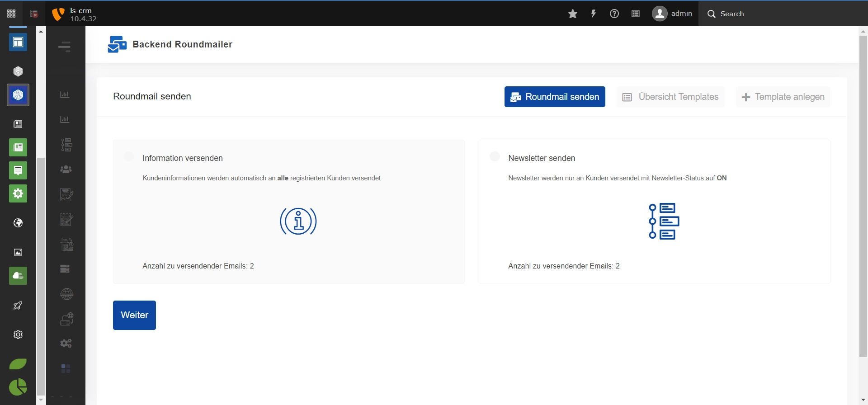Viewport: 868px width, 405px height.
Task: Click Kundeninformationen werden automatisch description
Action: click(262, 178)
